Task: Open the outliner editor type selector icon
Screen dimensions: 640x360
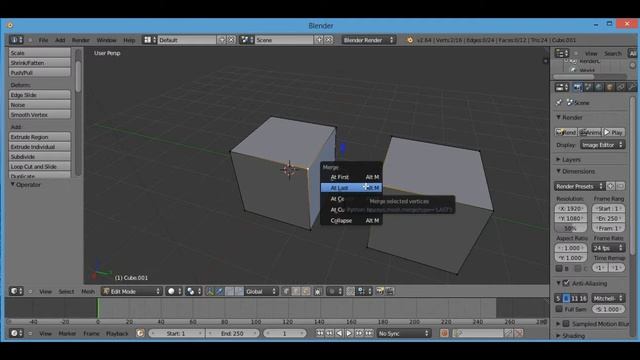Action: coord(562,53)
